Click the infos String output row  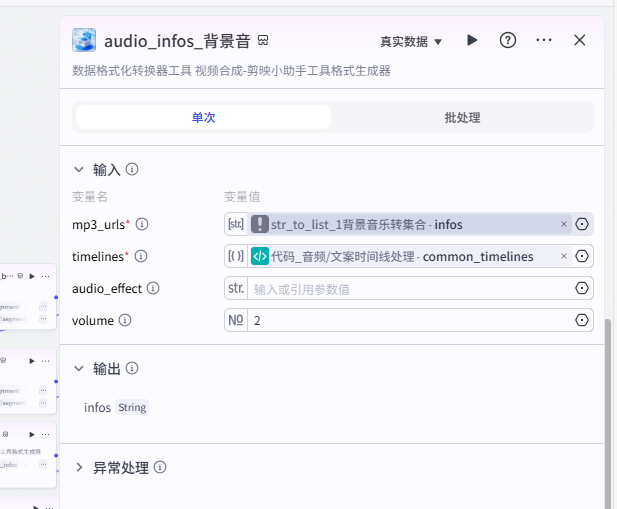click(x=115, y=408)
